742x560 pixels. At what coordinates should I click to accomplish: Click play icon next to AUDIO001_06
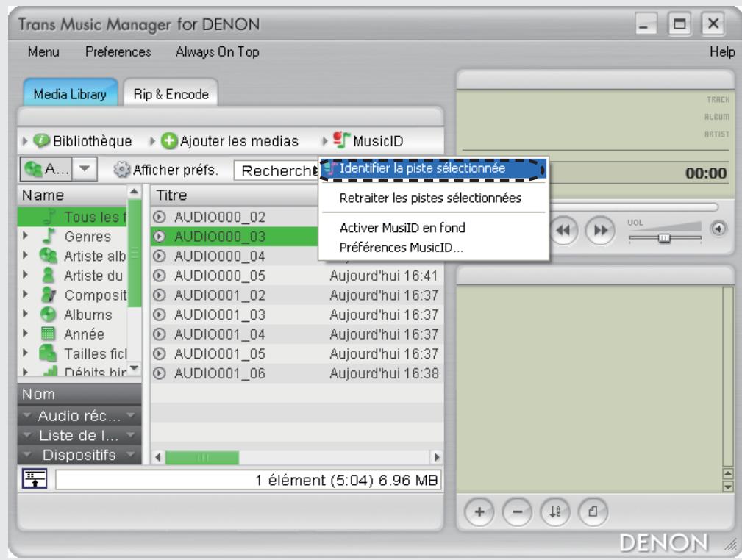point(160,373)
